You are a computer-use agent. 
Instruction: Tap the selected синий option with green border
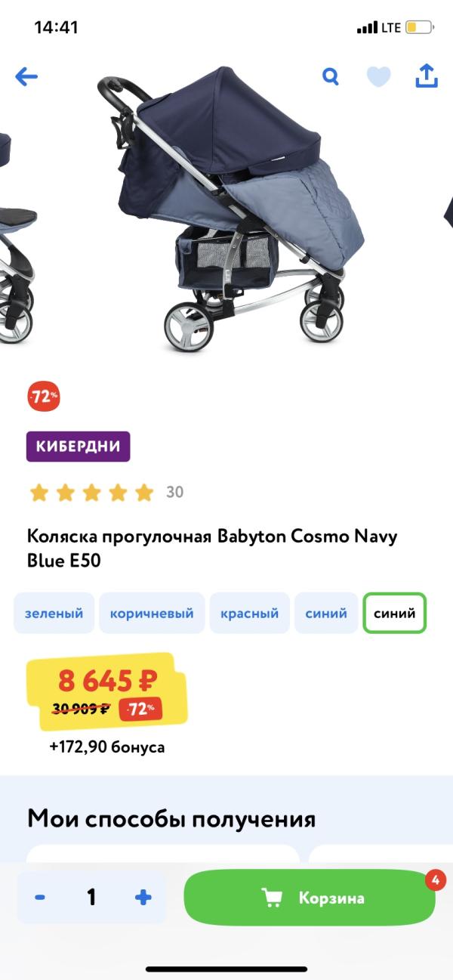click(395, 613)
